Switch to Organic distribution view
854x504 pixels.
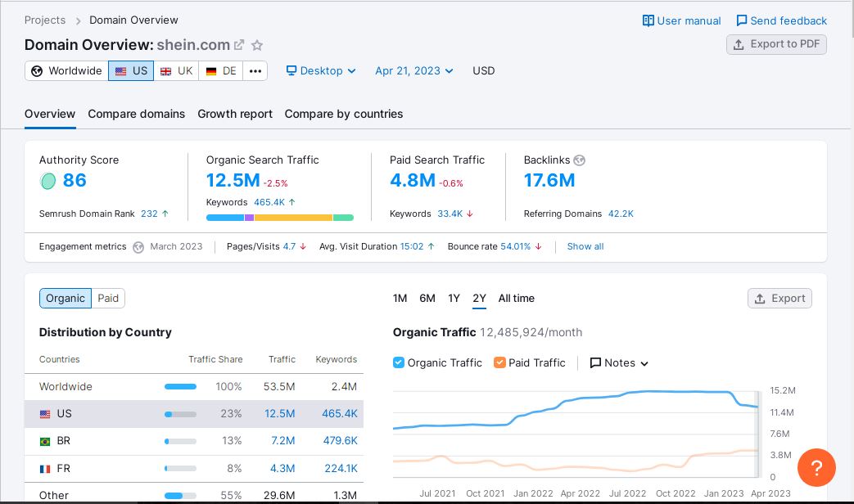coord(66,299)
